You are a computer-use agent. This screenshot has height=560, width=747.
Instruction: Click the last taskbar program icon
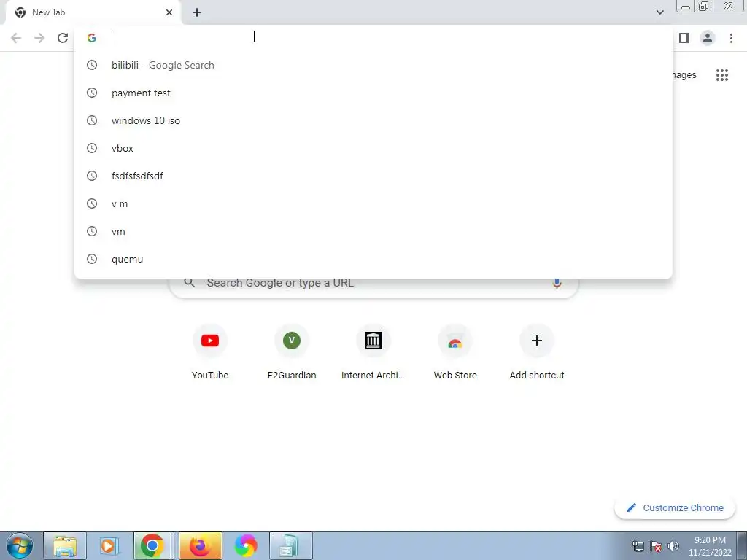[x=290, y=545]
